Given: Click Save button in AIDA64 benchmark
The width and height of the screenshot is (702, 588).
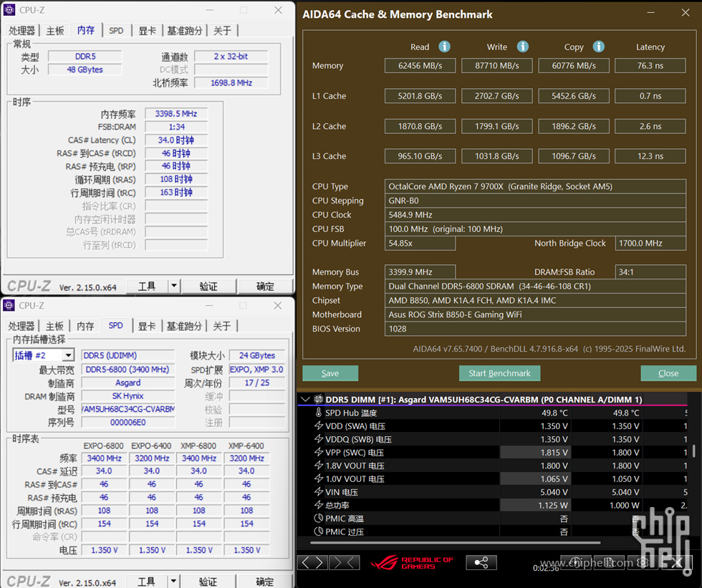Looking at the screenshot, I should (330, 373).
